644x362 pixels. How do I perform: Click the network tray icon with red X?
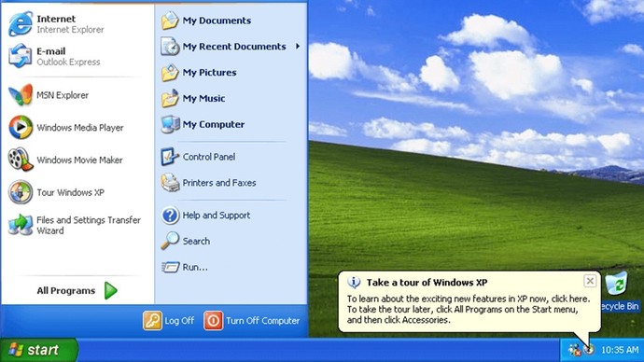point(574,350)
